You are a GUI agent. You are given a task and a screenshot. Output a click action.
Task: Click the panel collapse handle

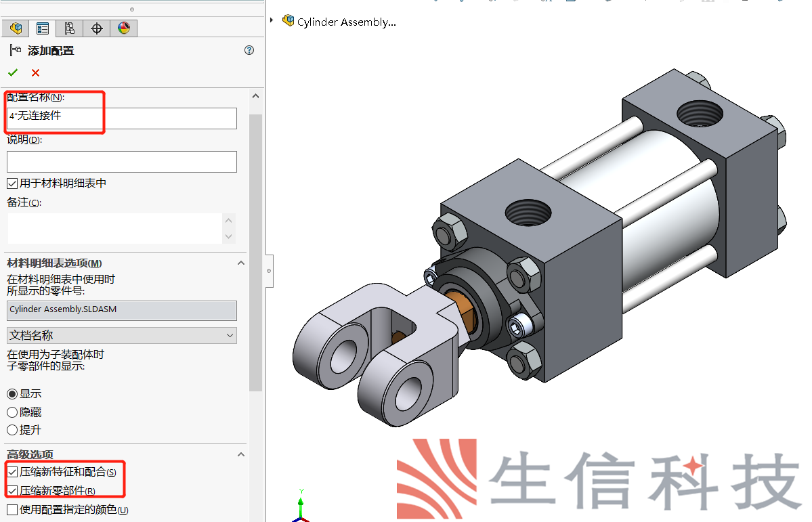270,271
